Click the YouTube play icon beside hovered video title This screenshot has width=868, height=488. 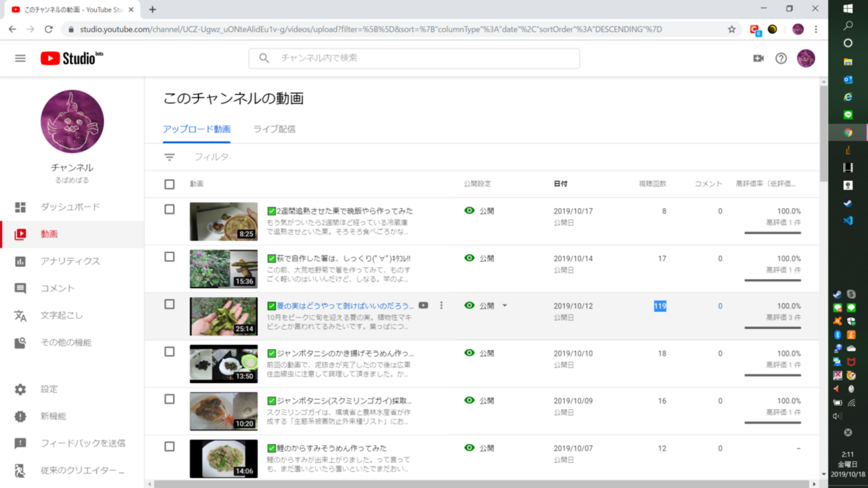(423, 306)
